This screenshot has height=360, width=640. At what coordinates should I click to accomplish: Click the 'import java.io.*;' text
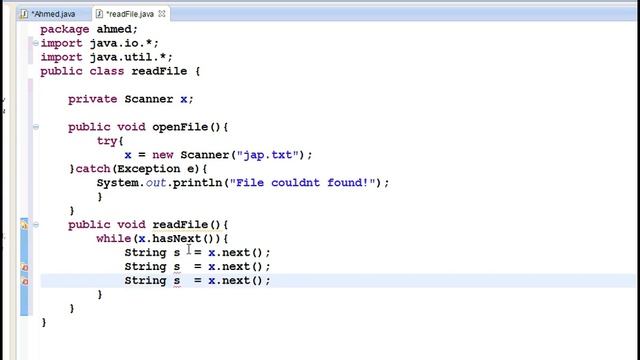(99, 43)
